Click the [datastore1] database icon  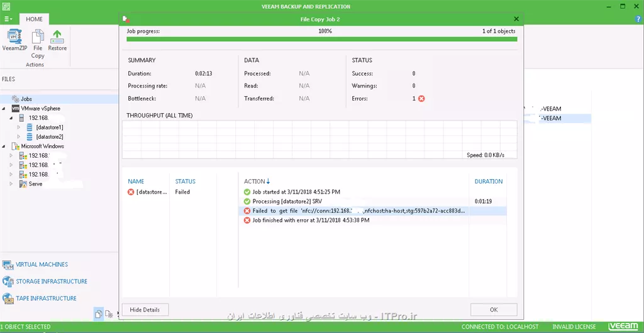point(30,127)
